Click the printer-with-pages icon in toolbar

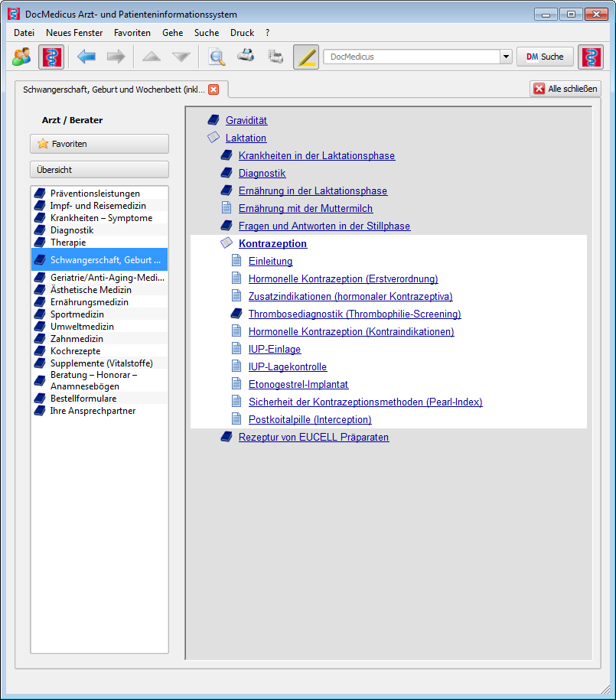[x=275, y=57]
